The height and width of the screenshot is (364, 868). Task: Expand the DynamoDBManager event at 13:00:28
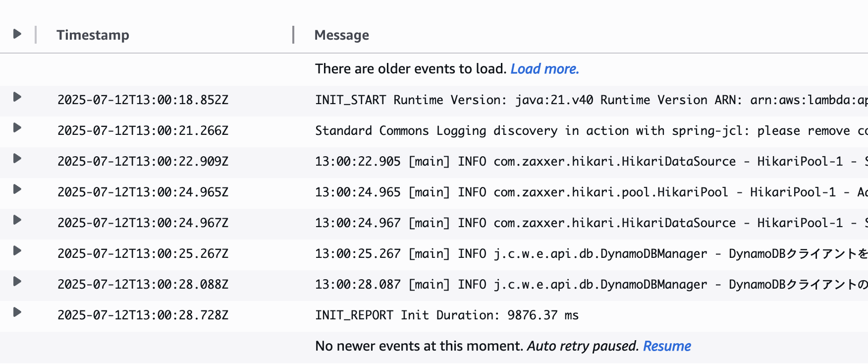point(17,282)
